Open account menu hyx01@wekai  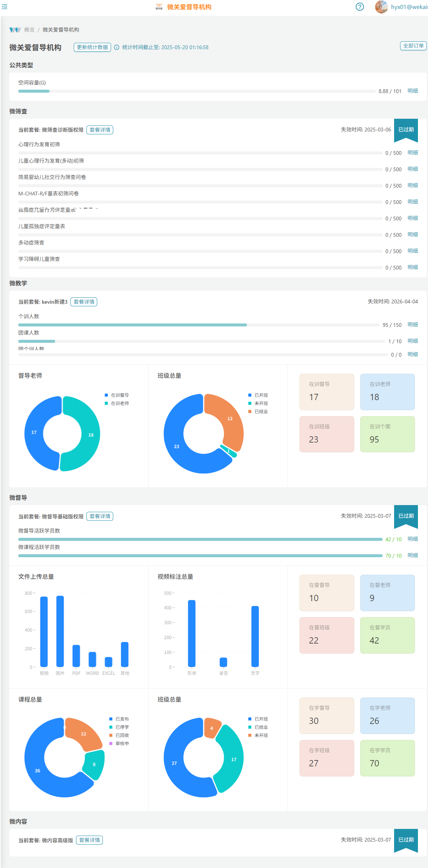[x=409, y=7]
